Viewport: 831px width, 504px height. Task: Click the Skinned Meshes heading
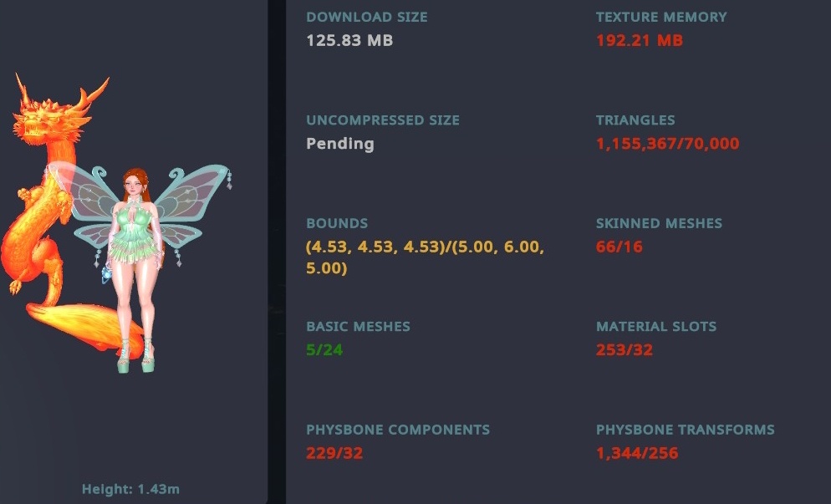(x=659, y=224)
